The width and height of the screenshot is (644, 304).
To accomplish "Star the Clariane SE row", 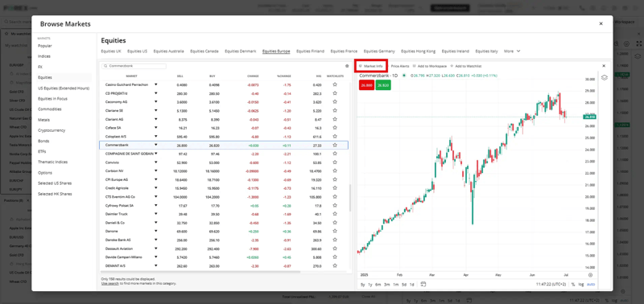I will point(335,110).
